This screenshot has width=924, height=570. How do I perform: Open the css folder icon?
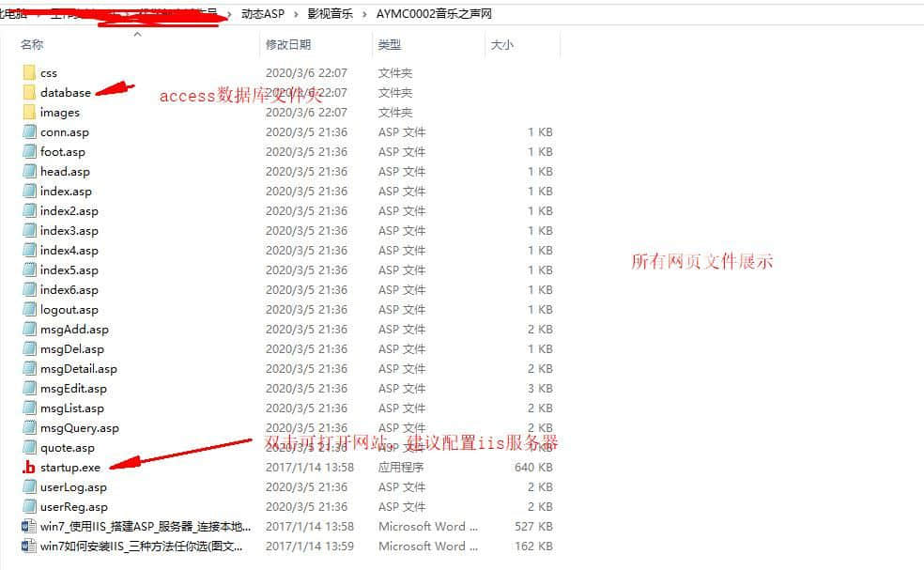pos(29,73)
